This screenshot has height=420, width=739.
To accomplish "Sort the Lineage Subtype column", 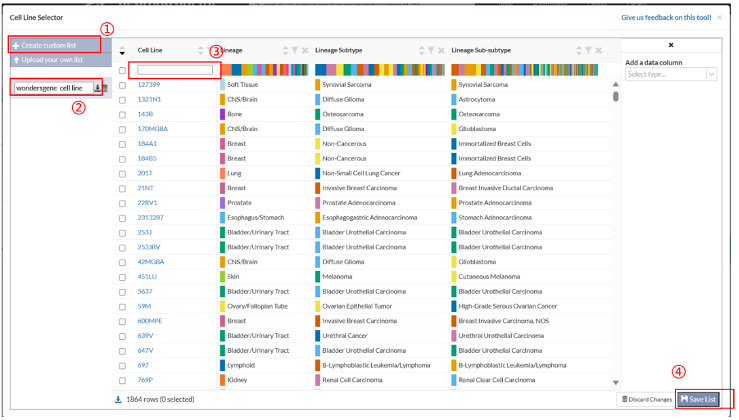I will coord(421,50).
